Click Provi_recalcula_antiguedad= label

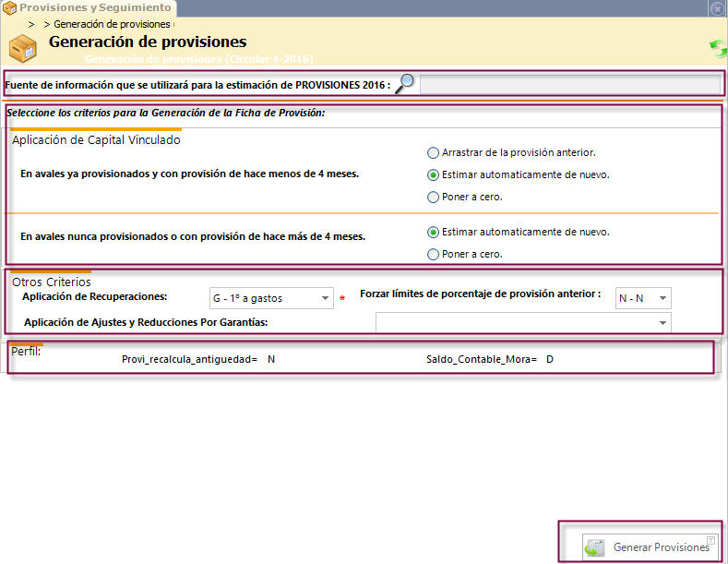pos(189,359)
